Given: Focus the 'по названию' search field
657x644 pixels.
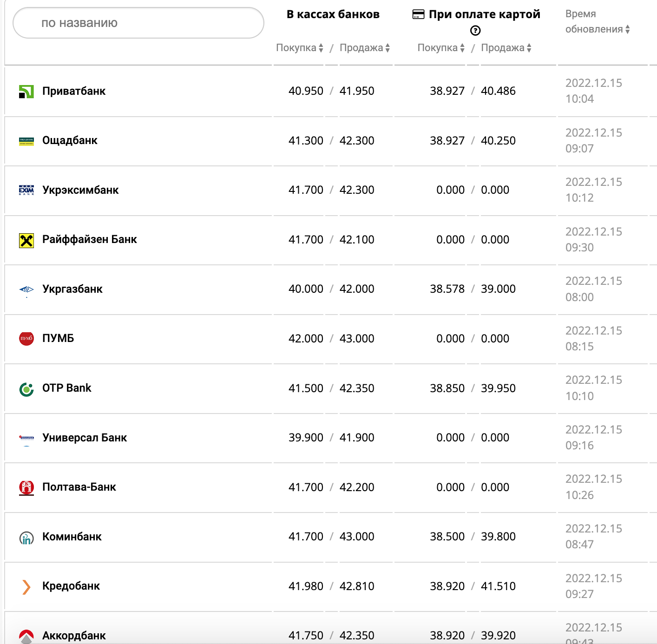Looking at the screenshot, I should point(138,23).
